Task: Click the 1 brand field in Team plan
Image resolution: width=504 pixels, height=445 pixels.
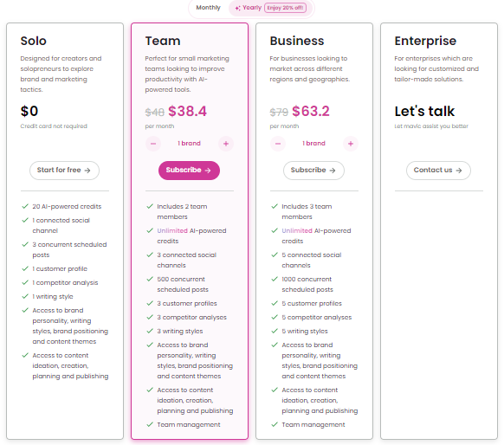Action: click(190, 144)
